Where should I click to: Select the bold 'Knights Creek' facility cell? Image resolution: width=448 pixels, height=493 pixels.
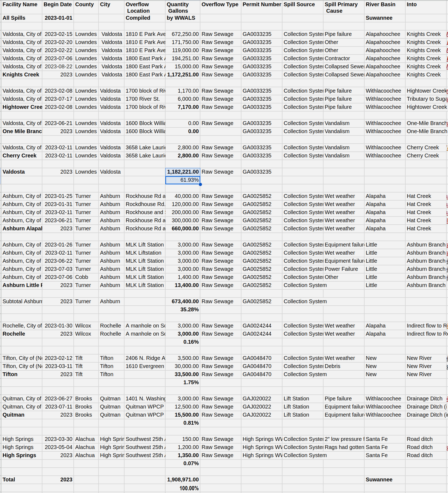pyautogui.click(x=22, y=75)
